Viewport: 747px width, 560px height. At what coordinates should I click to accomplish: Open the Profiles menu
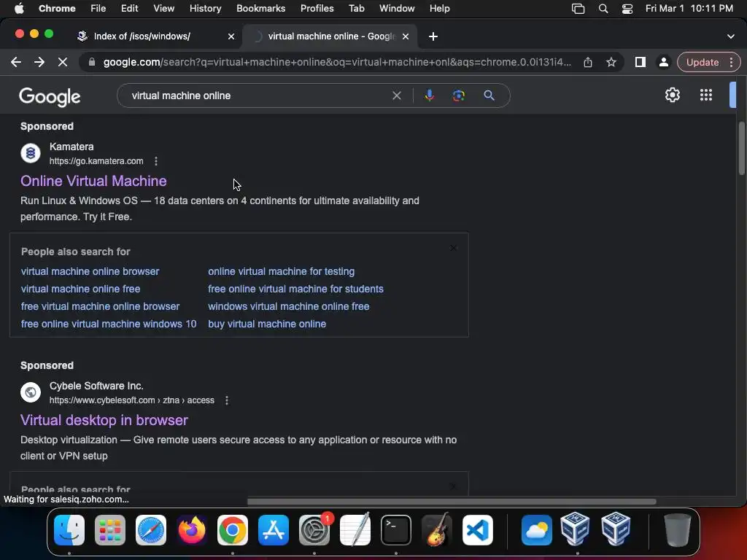(317, 9)
